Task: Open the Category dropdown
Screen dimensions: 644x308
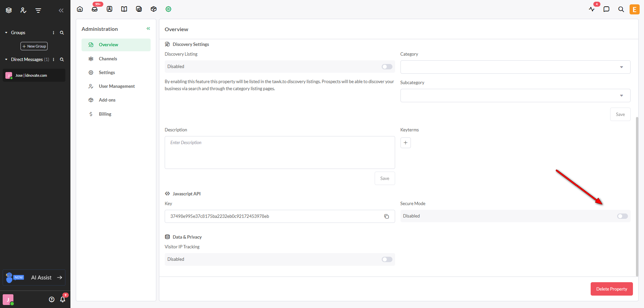Action: coord(515,67)
